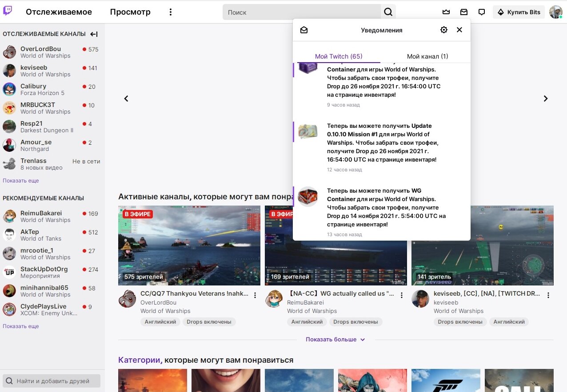Show more recommended channels link
Image resolution: width=567 pixels, height=392 pixels.
point(21,326)
